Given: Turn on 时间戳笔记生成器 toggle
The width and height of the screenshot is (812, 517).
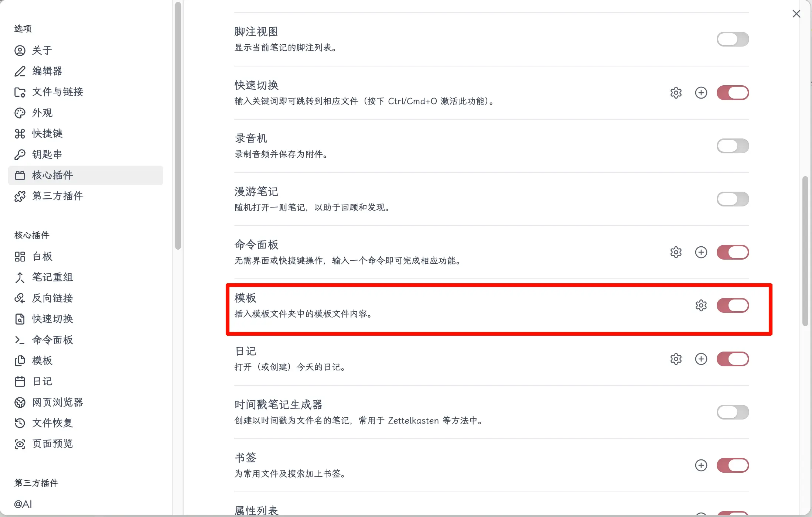Looking at the screenshot, I should [x=733, y=412].
